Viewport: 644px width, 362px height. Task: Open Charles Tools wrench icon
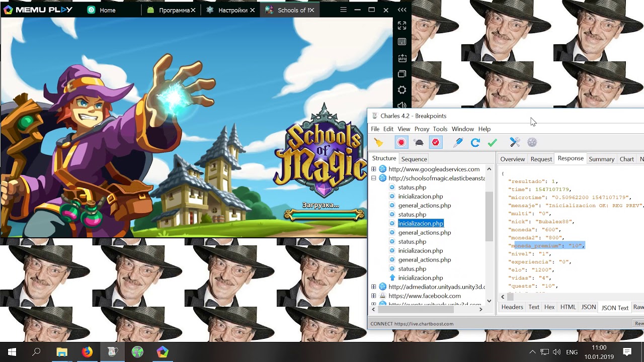tap(515, 143)
